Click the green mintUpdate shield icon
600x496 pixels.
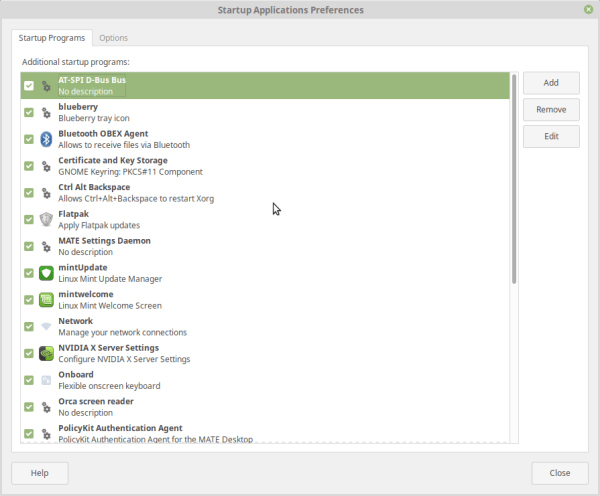[x=46, y=273]
